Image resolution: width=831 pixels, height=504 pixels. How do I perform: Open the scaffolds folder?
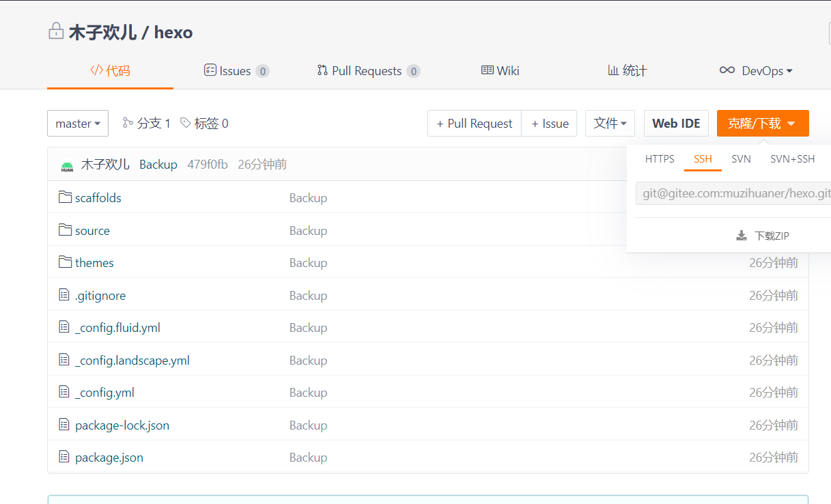98,198
